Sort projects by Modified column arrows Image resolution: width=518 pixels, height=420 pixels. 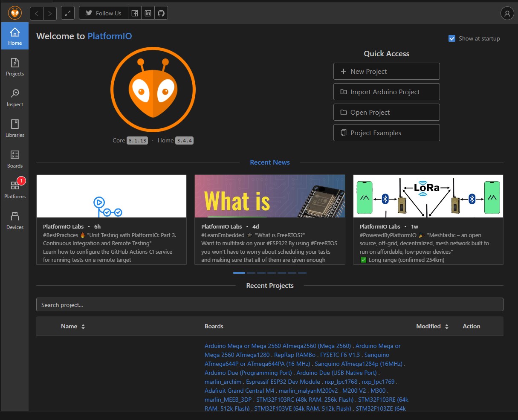tap(447, 327)
